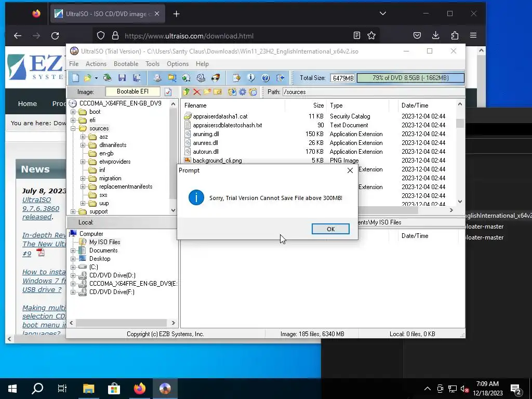Click the Save As toolbar icon
Screen dimensions: 532x399
click(137, 78)
